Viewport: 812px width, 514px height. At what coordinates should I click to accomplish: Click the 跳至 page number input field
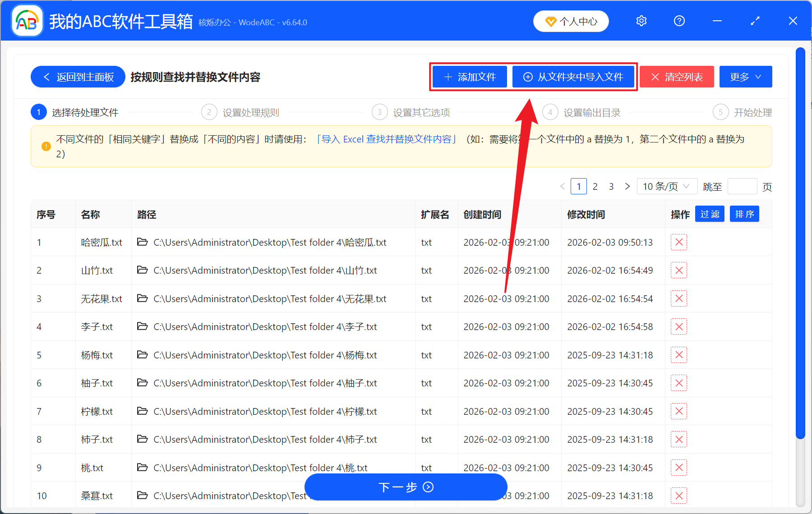tap(742, 186)
